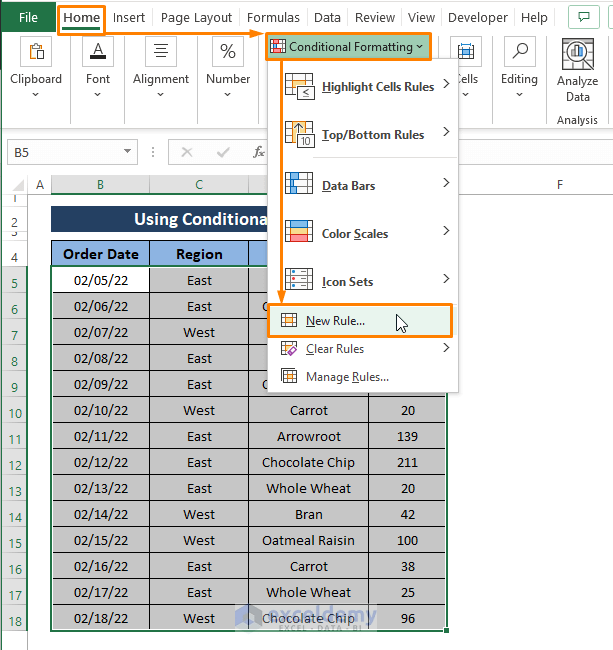Confirm entry with the formula checkmark

click(x=223, y=153)
